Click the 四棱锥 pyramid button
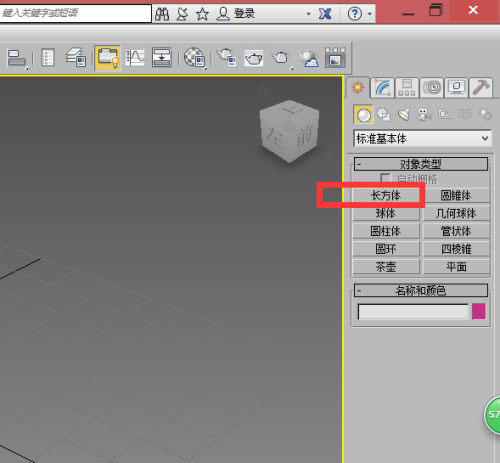500x463 pixels. [456, 249]
